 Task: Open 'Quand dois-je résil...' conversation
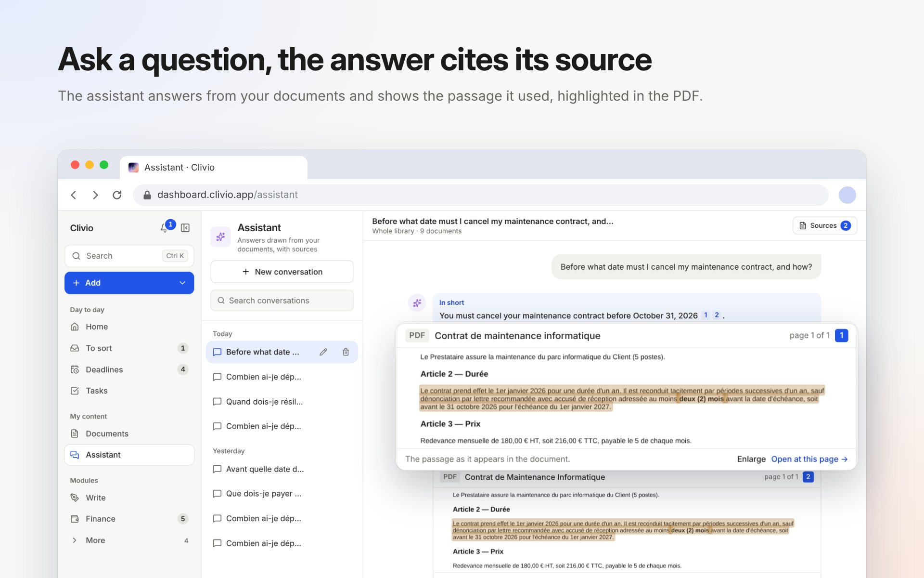[x=282, y=402]
